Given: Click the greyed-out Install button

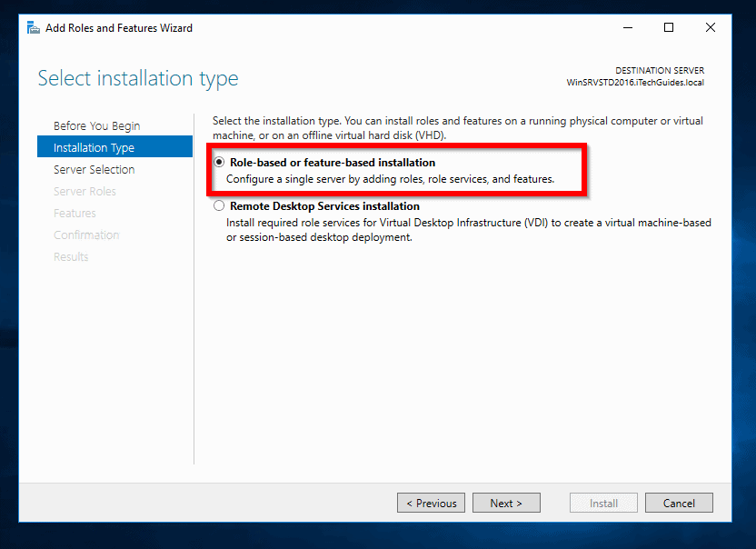Looking at the screenshot, I should (603, 503).
